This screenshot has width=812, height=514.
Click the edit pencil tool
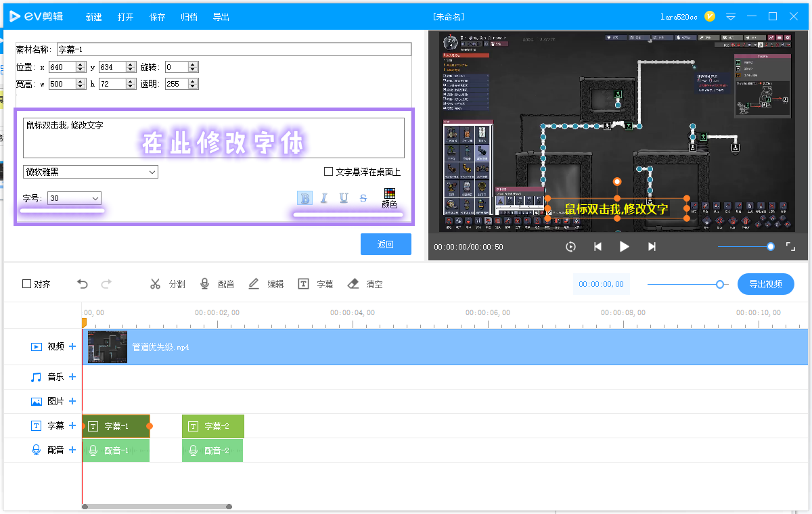(x=254, y=284)
